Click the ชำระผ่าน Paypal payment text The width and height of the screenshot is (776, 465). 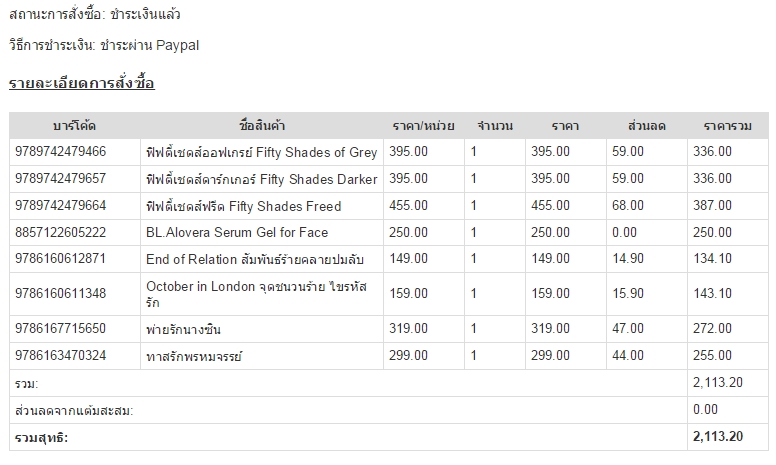pos(149,46)
